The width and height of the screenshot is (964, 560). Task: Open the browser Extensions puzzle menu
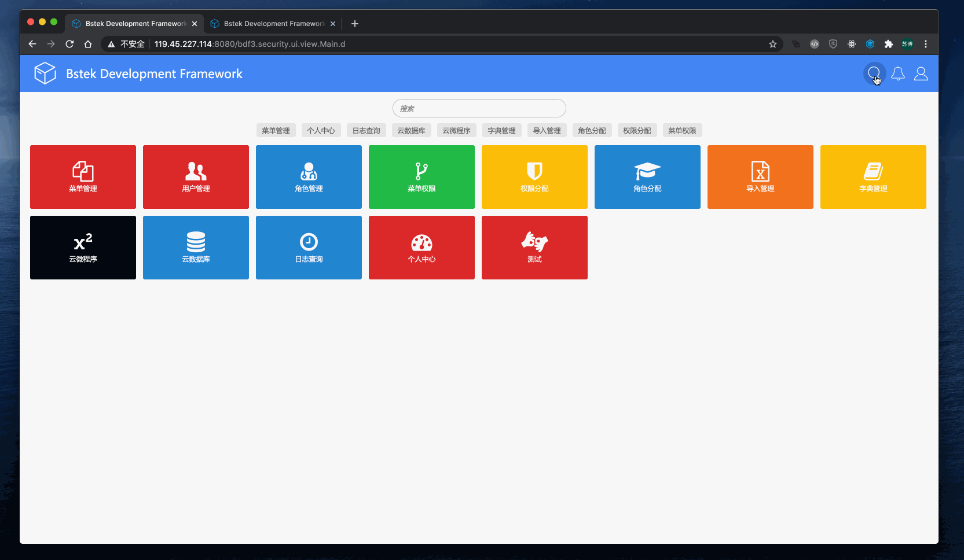(x=889, y=44)
